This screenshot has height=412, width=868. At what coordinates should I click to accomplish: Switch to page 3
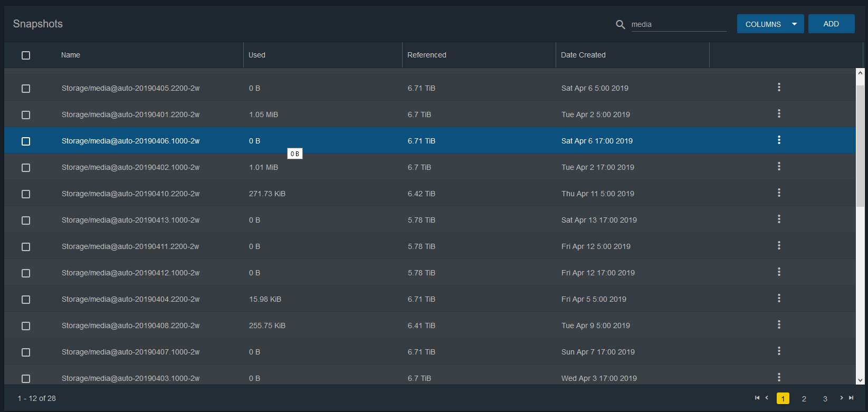[825, 399]
